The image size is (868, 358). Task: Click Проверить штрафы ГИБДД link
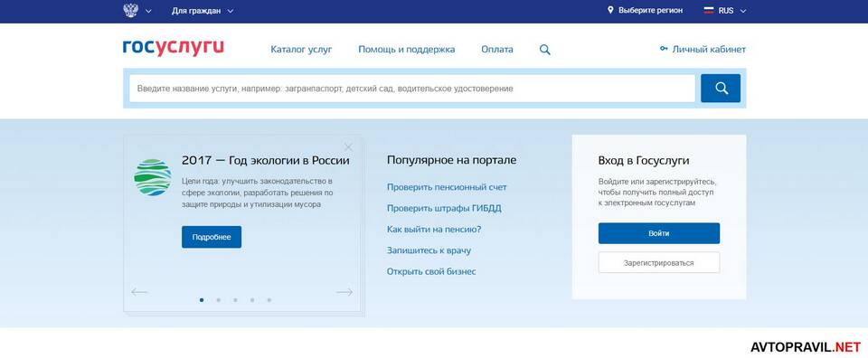click(444, 208)
